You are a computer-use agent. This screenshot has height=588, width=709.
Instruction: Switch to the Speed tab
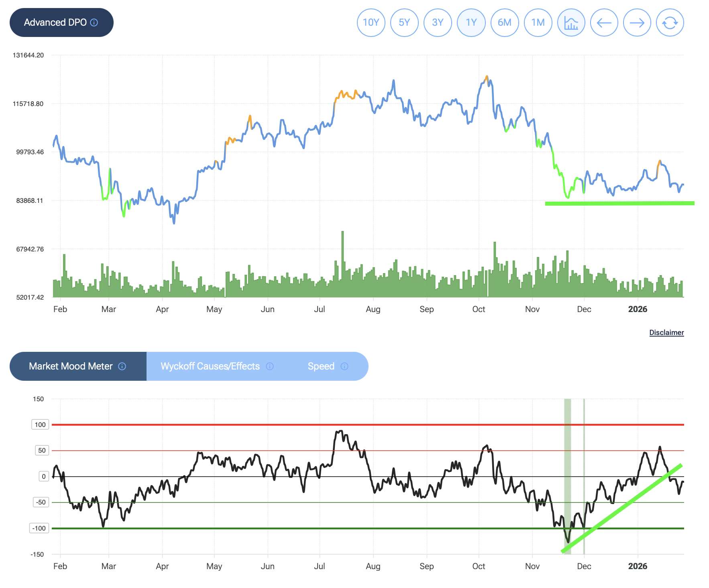tap(321, 366)
